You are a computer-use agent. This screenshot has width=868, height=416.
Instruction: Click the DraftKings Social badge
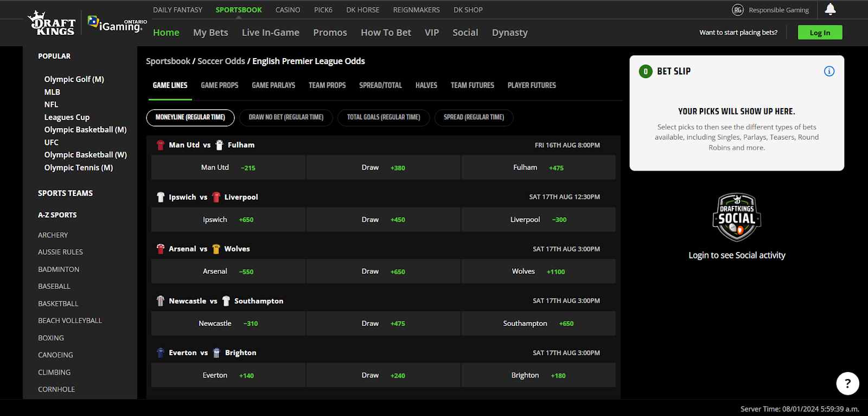pos(737,217)
